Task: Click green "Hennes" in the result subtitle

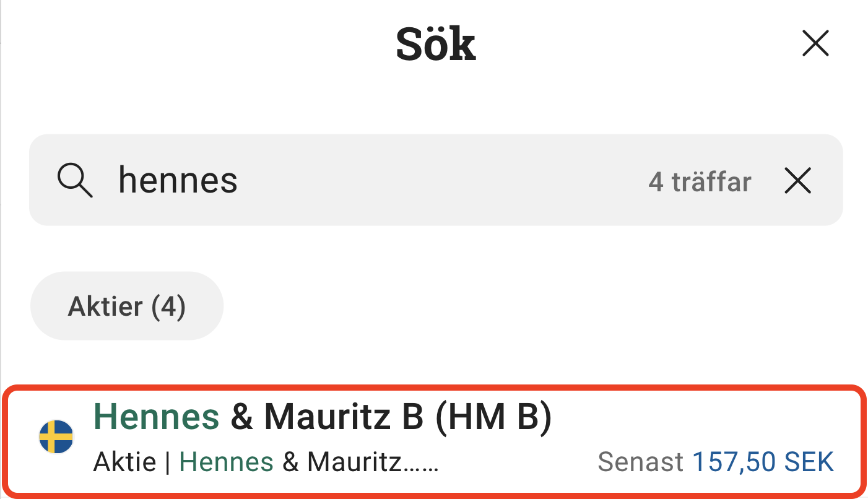Action: pyautogui.click(x=226, y=462)
